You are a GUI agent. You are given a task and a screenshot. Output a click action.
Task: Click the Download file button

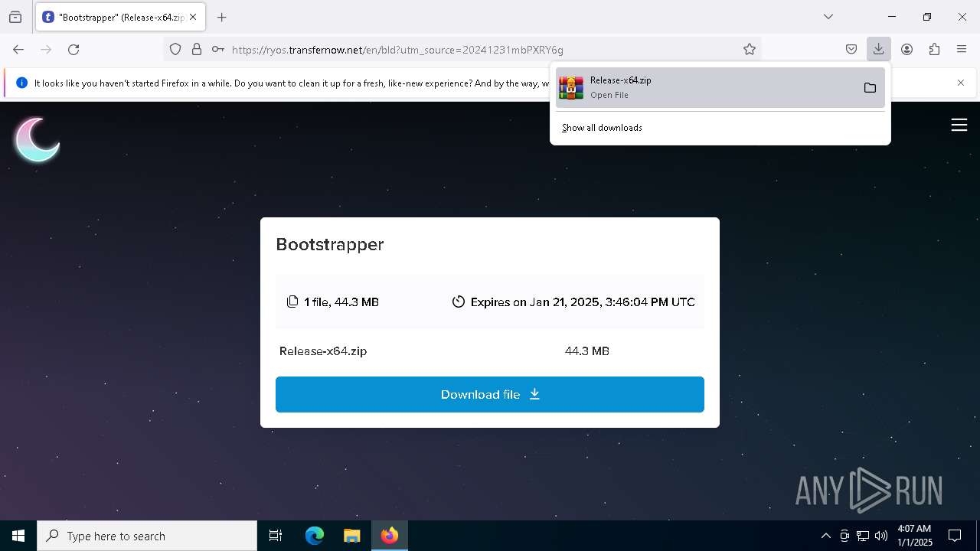[x=490, y=394]
